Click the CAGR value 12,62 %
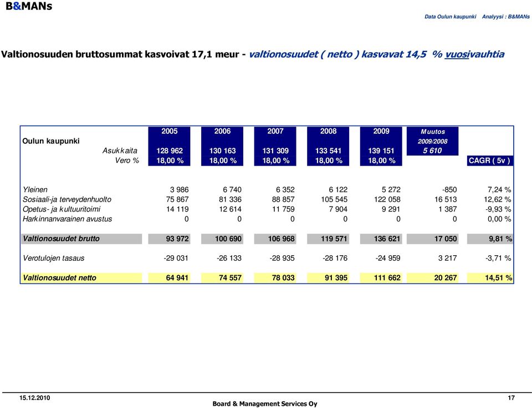Image resolution: width=532 pixels, height=408 pixels. (497, 200)
